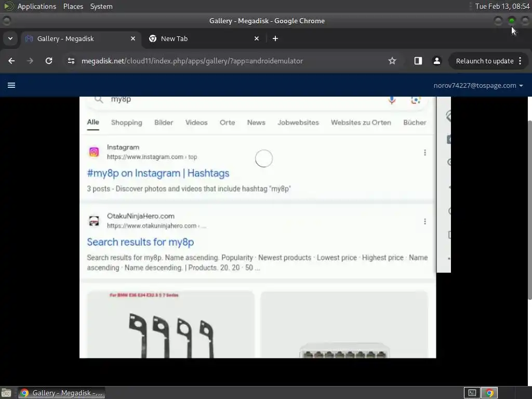
Task: Select the Websites zu Orten tab
Action: click(x=361, y=123)
